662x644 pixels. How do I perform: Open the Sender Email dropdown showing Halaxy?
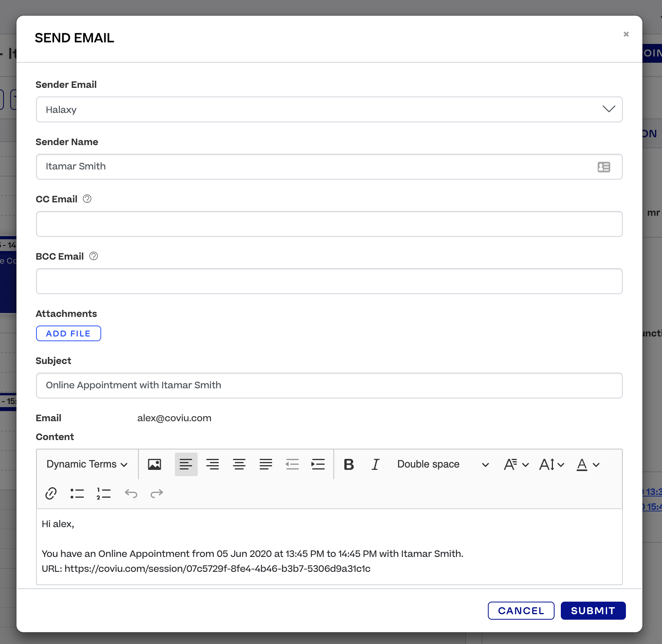tap(609, 109)
